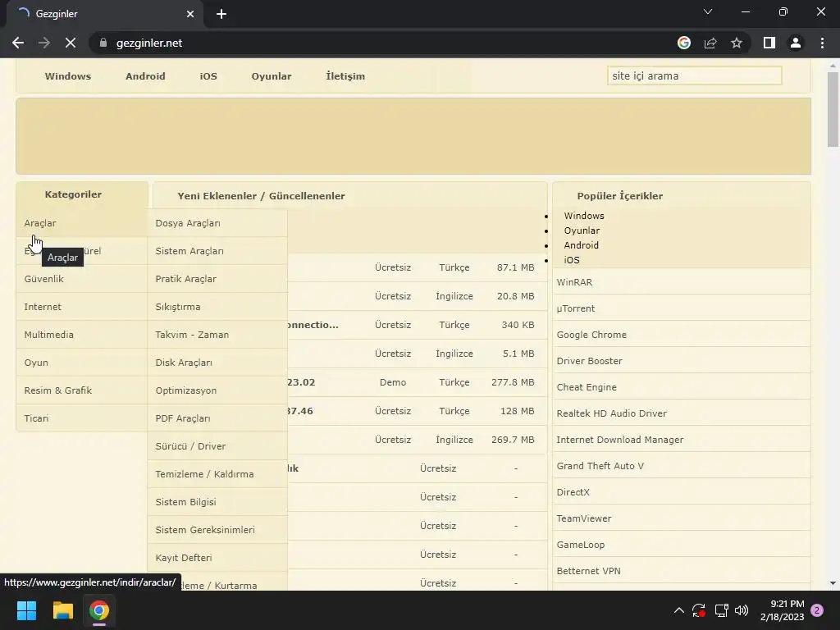Open the network tray icon
Screen dimensions: 840x630
[x=721, y=610]
